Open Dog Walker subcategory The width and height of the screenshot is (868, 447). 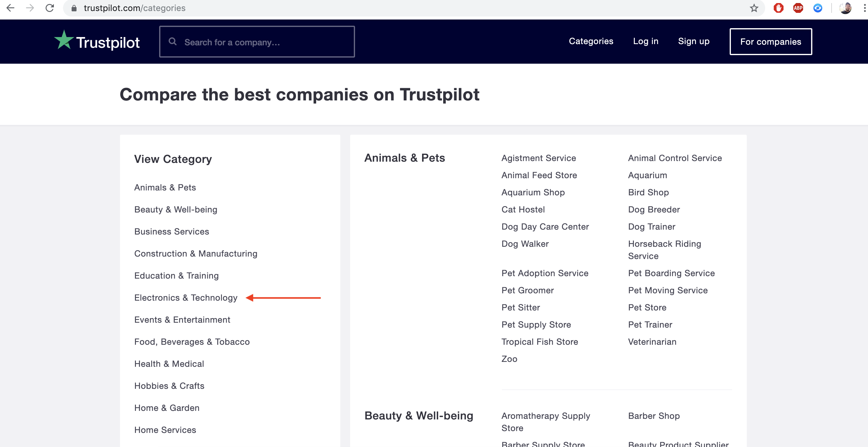point(525,244)
